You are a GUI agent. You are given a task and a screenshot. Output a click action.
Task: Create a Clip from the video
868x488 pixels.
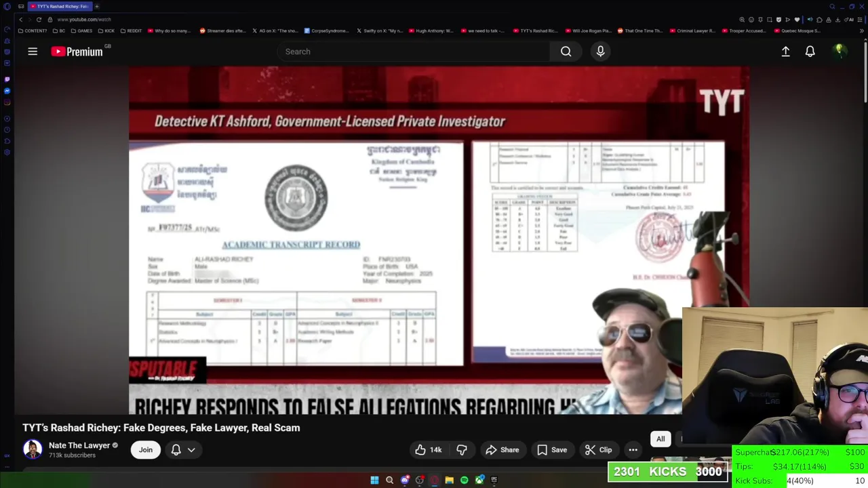pyautogui.click(x=598, y=450)
